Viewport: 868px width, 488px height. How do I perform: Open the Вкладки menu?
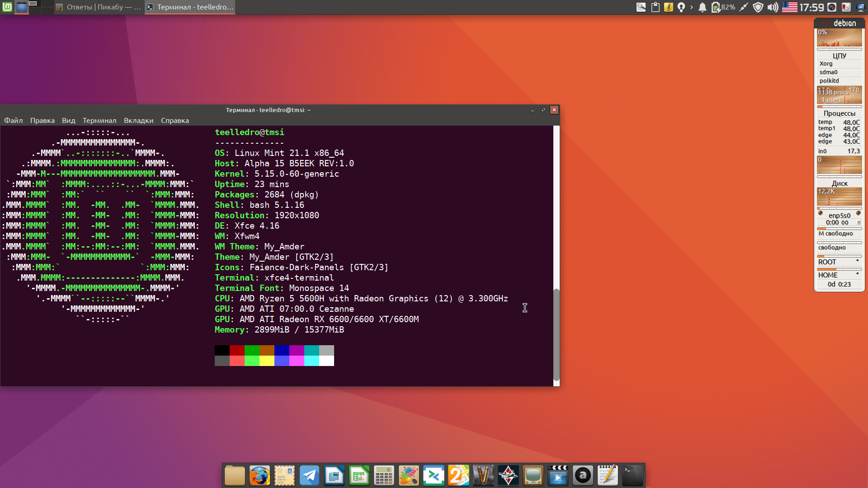[x=138, y=121]
